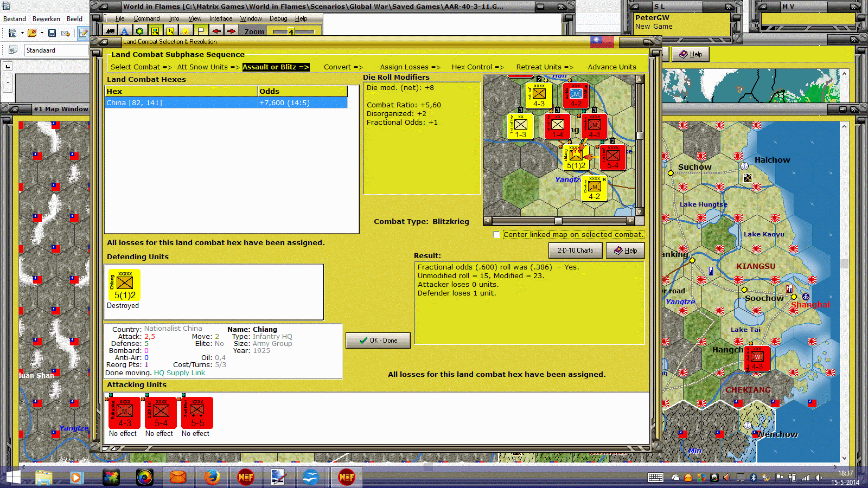This screenshot has width=868, height=488.
Task: Click the Assault or Blitz subphase step
Action: [276, 67]
